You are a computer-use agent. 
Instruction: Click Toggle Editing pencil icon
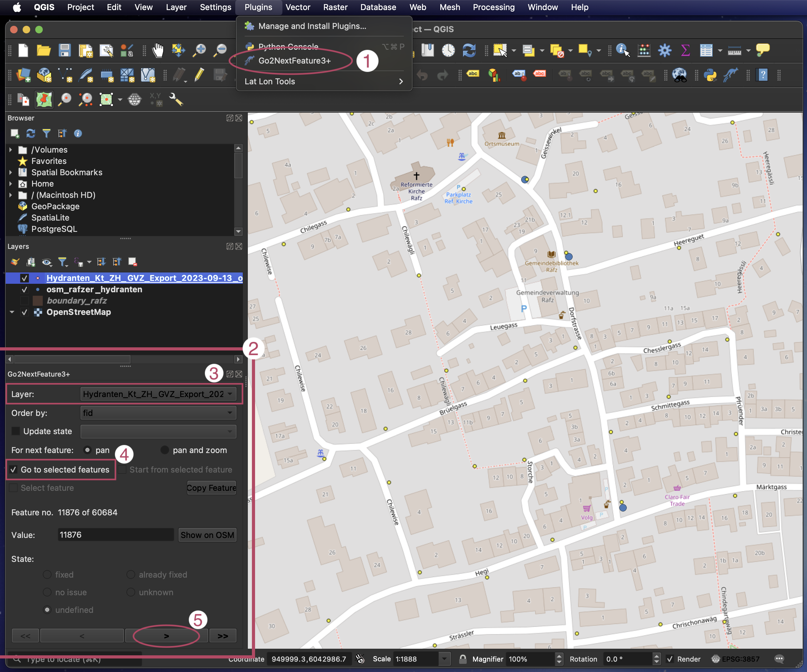[199, 75]
